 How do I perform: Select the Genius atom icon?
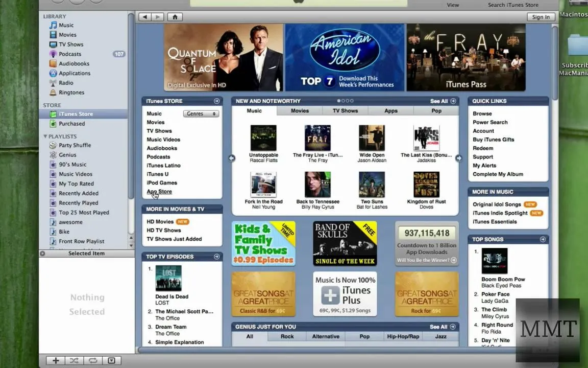(53, 155)
